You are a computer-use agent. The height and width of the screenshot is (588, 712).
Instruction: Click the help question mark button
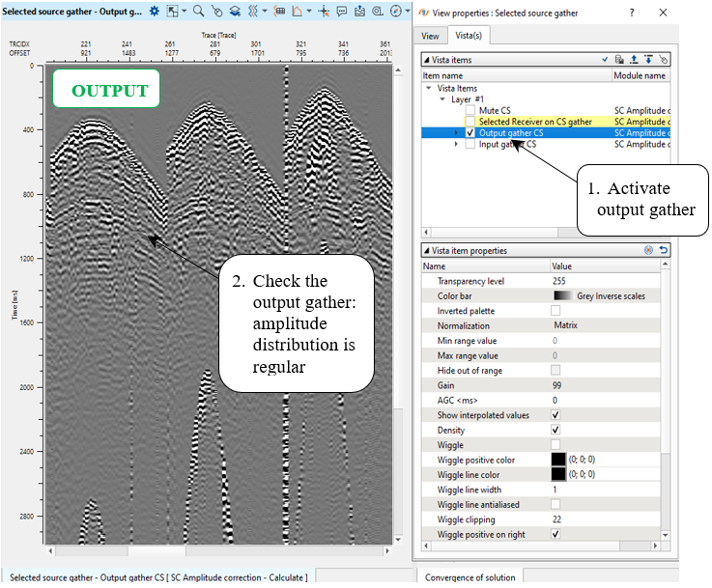(631, 13)
